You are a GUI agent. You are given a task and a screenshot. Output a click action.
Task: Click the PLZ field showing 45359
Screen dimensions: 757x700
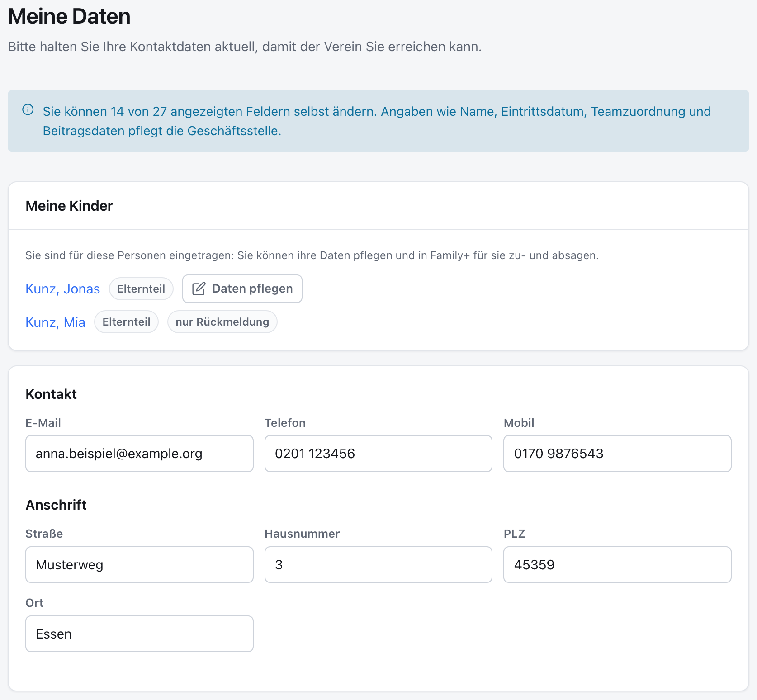pyautogui.click(x=617, y=565)
